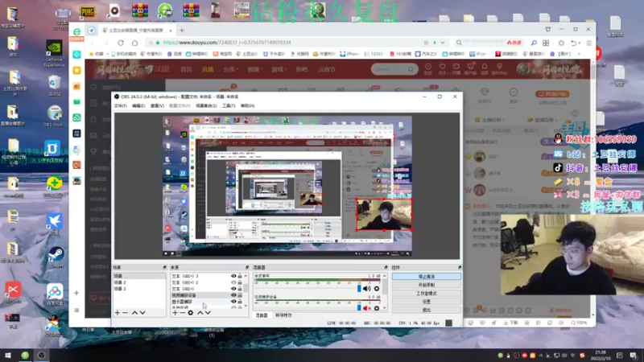
Task: Reload the Douyu page in browser
Action: (x=121, y=43)
